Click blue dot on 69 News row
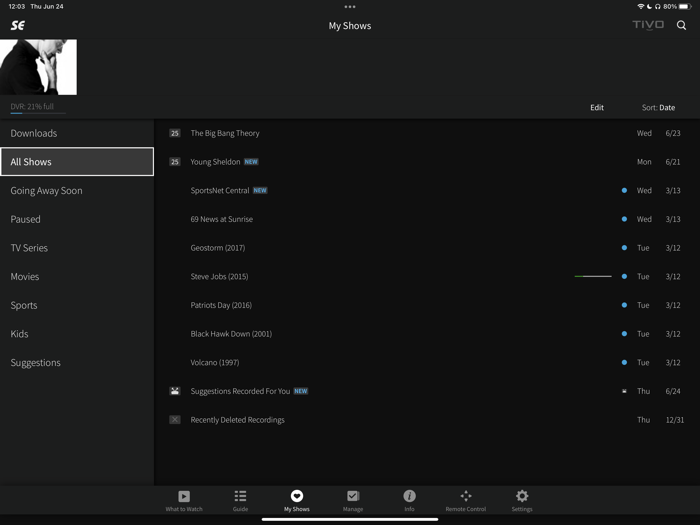 click(624, 219)
